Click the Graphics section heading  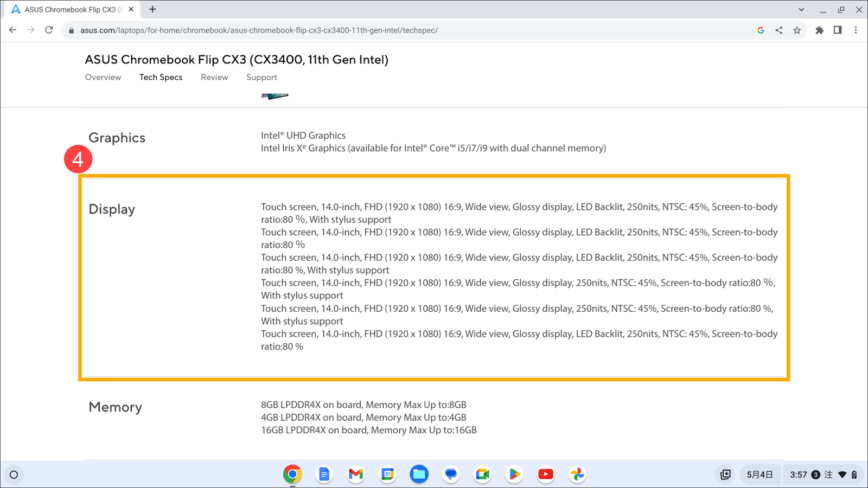(x=117, y=138)
